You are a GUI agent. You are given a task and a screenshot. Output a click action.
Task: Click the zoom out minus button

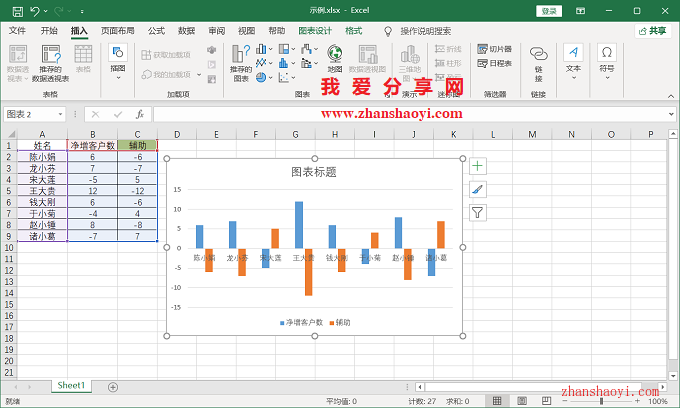coord(566,401)
